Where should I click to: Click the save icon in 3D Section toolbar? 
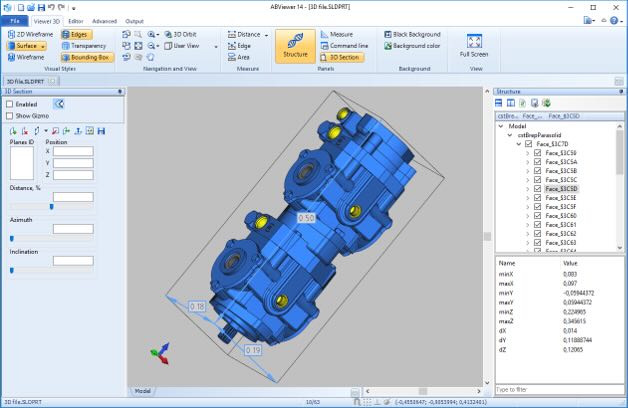point(102,131)
